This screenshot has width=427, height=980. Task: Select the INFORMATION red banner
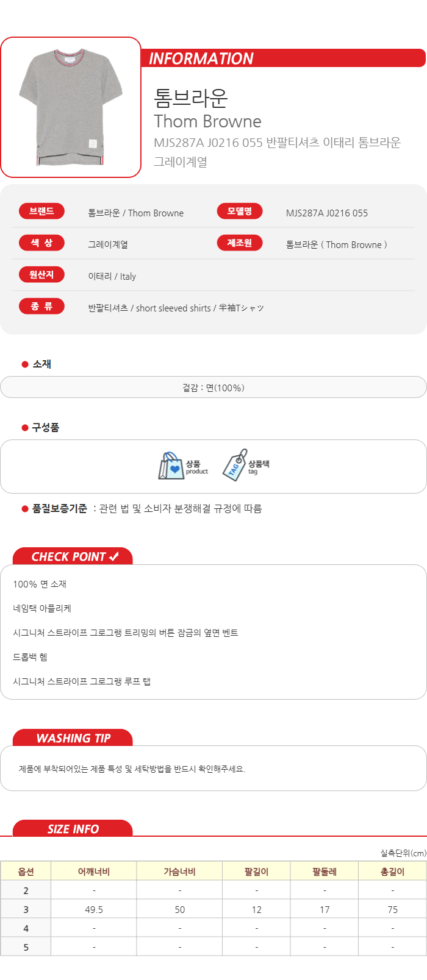(x=284, y=58)
